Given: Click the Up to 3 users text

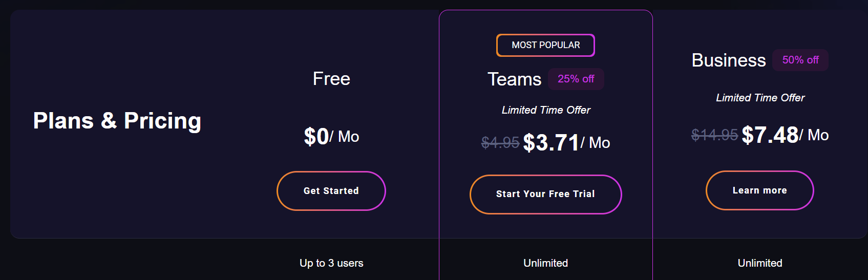Looking at the screenshot, I should coord(331,263).
